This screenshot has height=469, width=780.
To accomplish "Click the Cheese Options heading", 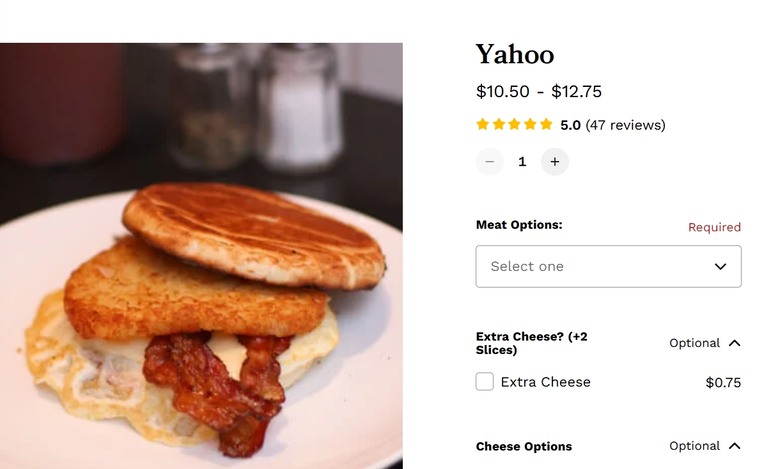I will pyautogui.click(x=524, y=447).
